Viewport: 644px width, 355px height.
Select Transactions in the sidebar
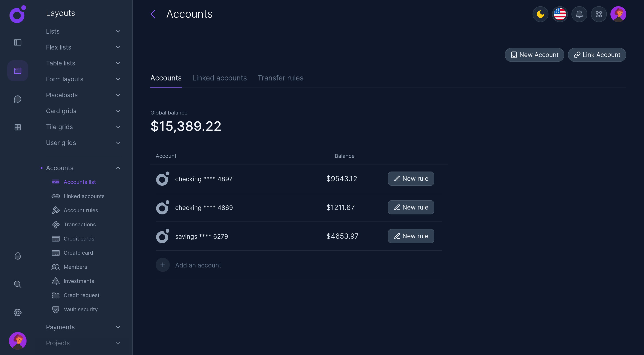(79, 224)
